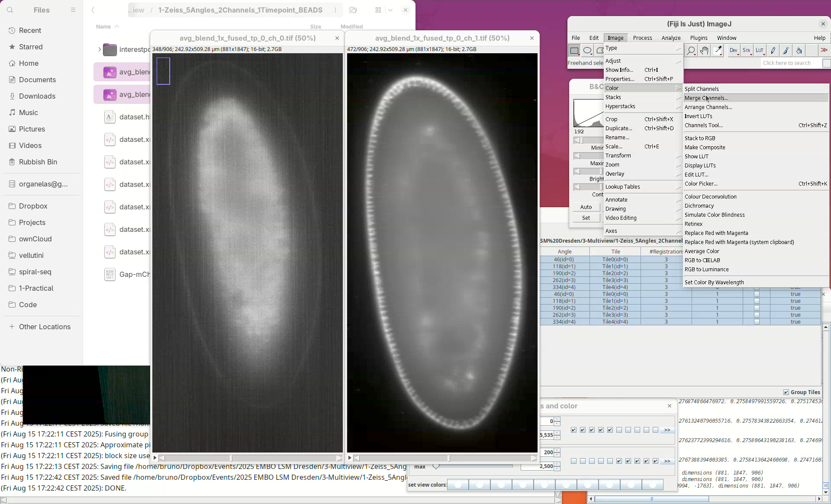831x504 pixels.
Task: Click Merge Channels menu entry
Action: pos(706,98)
